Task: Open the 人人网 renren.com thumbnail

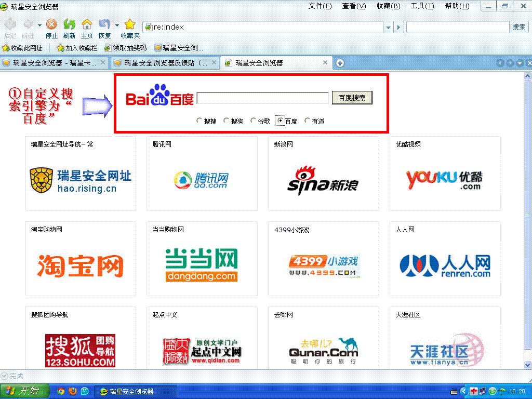Action: [x=445, y=259]
